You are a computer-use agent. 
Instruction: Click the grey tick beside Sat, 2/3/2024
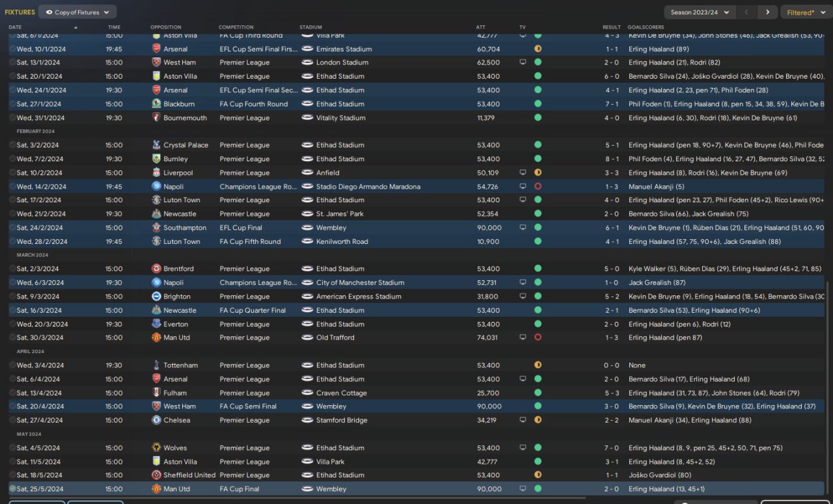[x=12, y=269]
